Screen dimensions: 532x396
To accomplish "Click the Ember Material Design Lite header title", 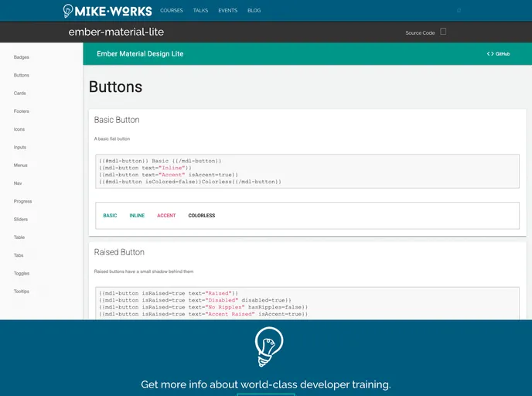I will (x=140, y=54).
